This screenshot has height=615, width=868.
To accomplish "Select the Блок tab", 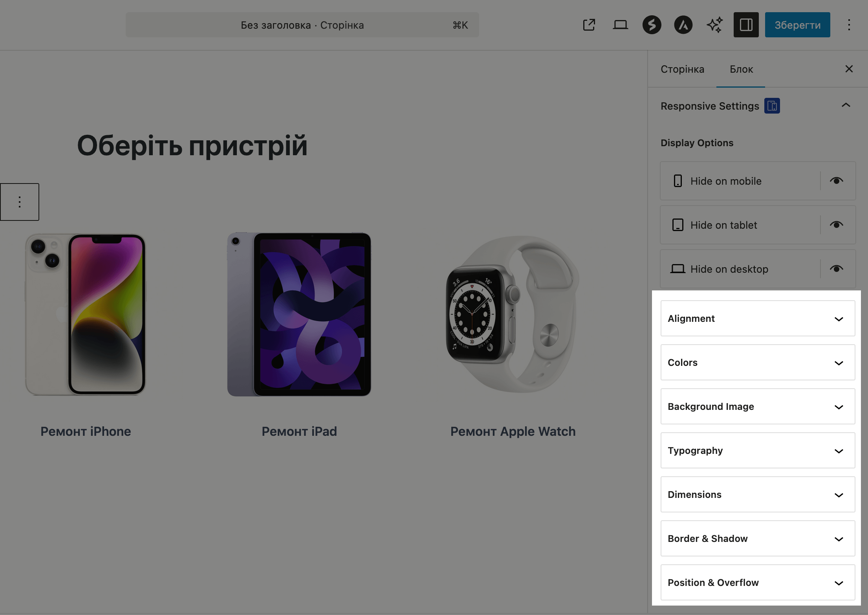I will coord(741,69).
